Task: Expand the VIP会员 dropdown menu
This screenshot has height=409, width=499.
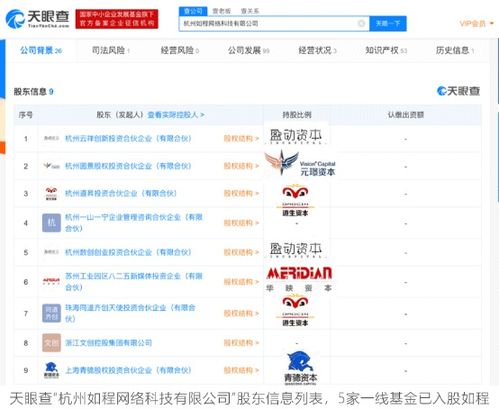Action: (476, 23)
